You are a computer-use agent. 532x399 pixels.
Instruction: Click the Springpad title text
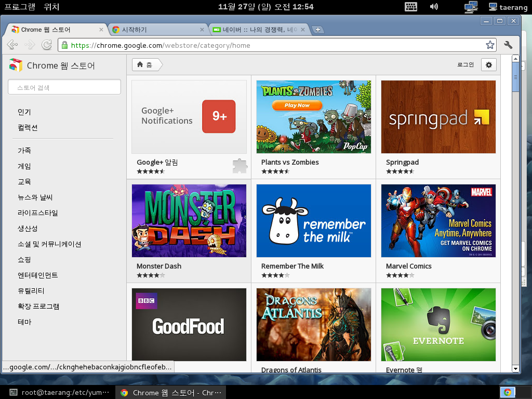(403, 162)
